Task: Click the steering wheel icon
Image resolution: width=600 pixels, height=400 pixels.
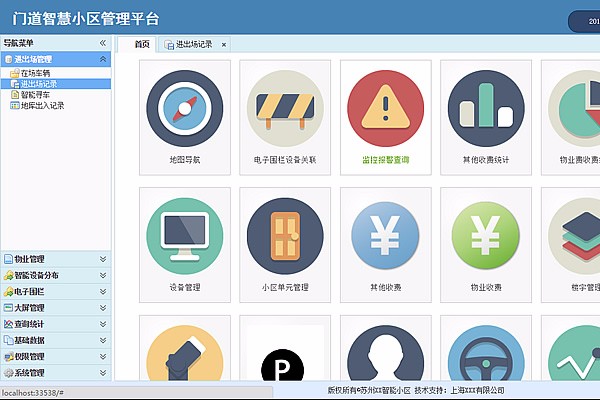Action: coord(486,353)
